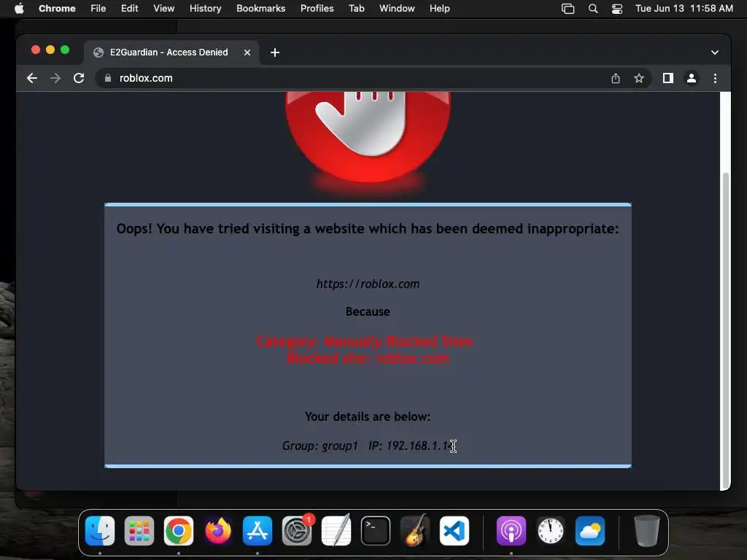
Task: Click the Oops inappropriate website heading
Action: (368, 228)
